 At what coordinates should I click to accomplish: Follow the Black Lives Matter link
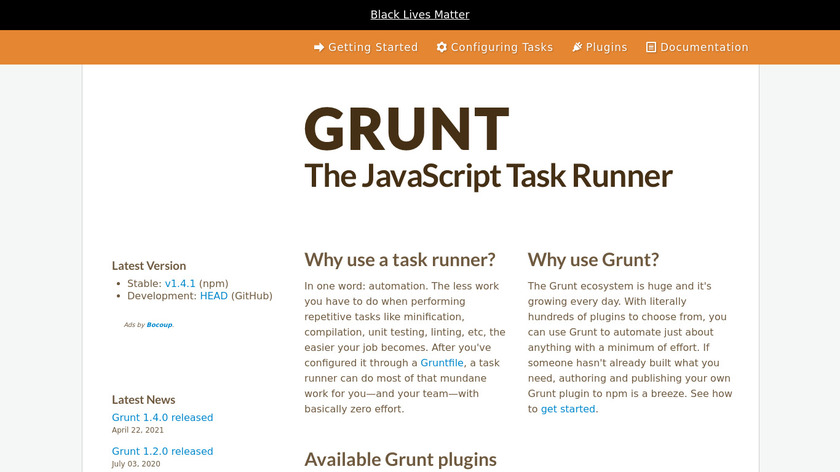coord(420,14)
